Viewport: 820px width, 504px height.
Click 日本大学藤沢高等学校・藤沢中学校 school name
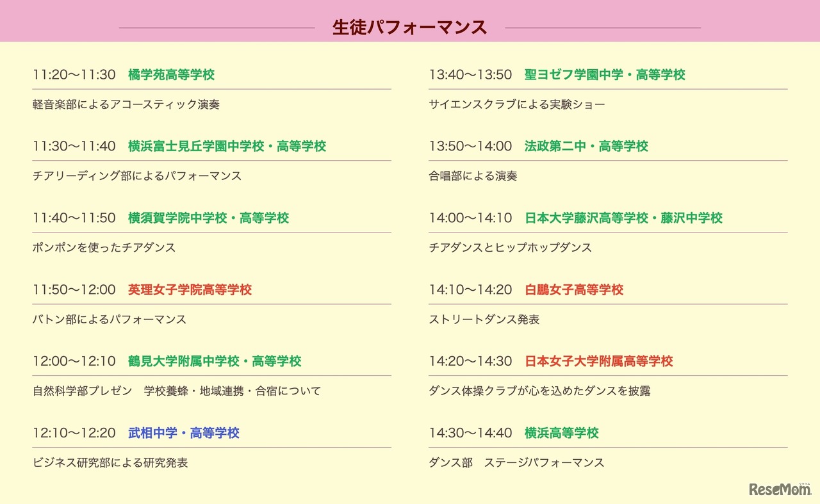[623, 218]
